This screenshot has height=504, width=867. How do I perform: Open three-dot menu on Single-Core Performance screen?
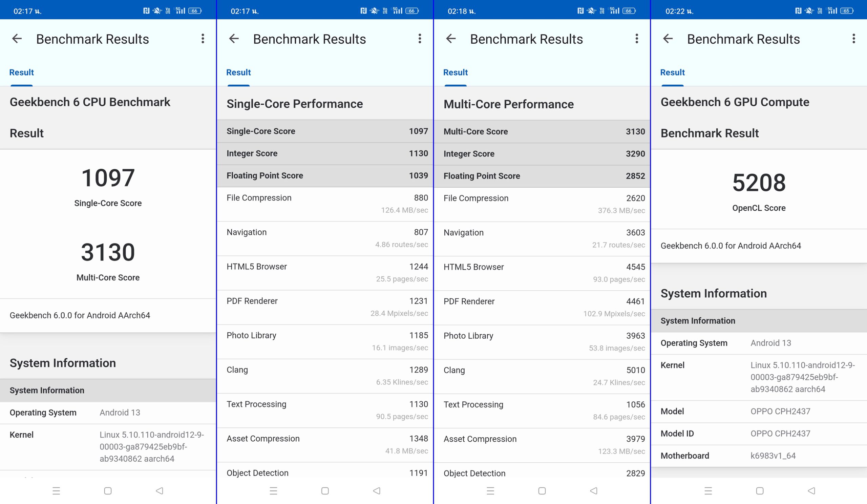[x=420, y=39]
